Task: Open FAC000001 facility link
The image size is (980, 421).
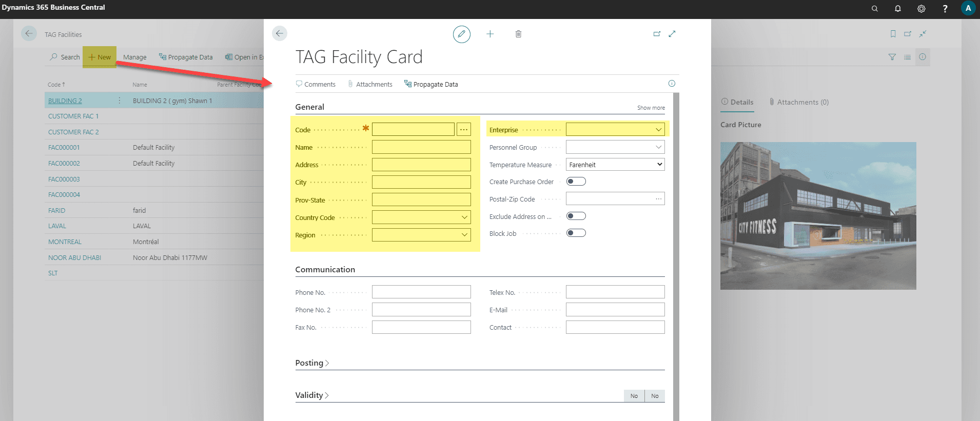Action: pos(64,148)
